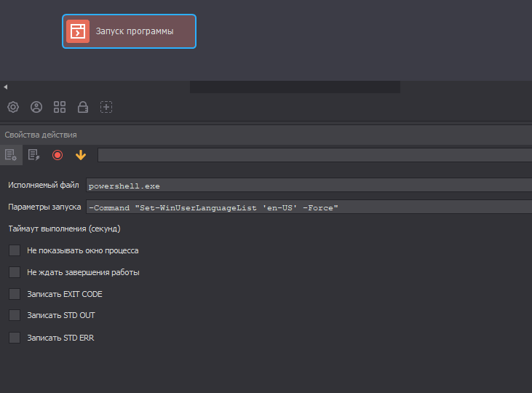Click the gear settings icon
This screenshot has height=393, width=532.
point(13,107)
